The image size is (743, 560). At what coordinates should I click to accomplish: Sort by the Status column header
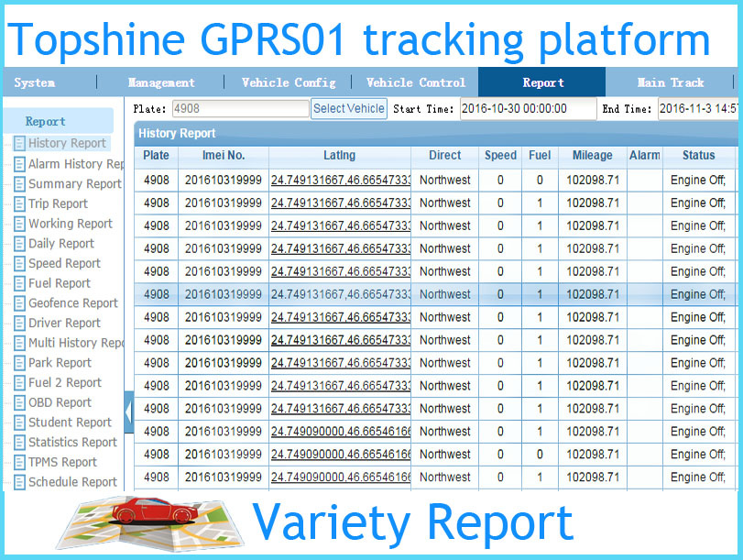coord(698,156)
